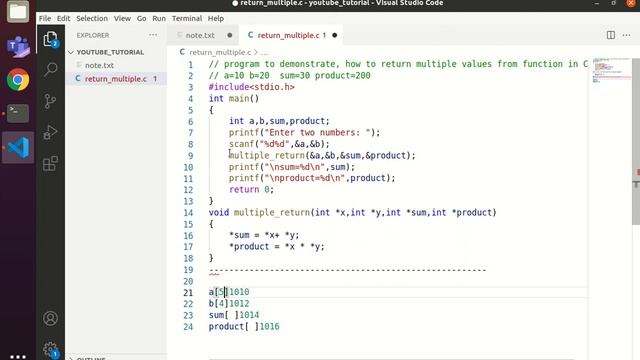This screenshot has width=640, height=360.
Task: Select return_multiple.c in the Explorer tree
Action: pos(116,78)
